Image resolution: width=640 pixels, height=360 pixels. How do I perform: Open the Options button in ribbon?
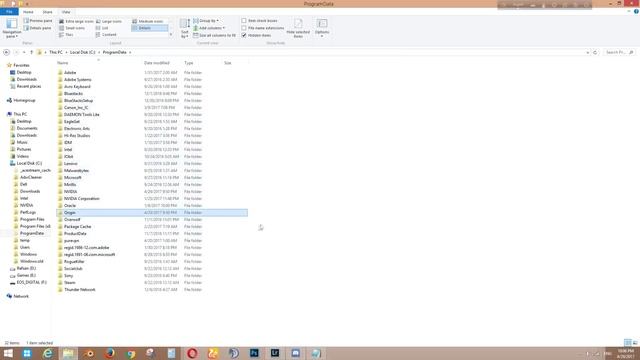(322, 28)
